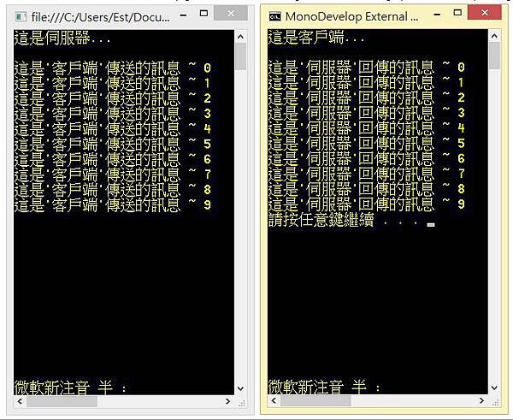Click the server console window app icon
This screenshot has width=513, height=420.
click(x=21, y=16)
